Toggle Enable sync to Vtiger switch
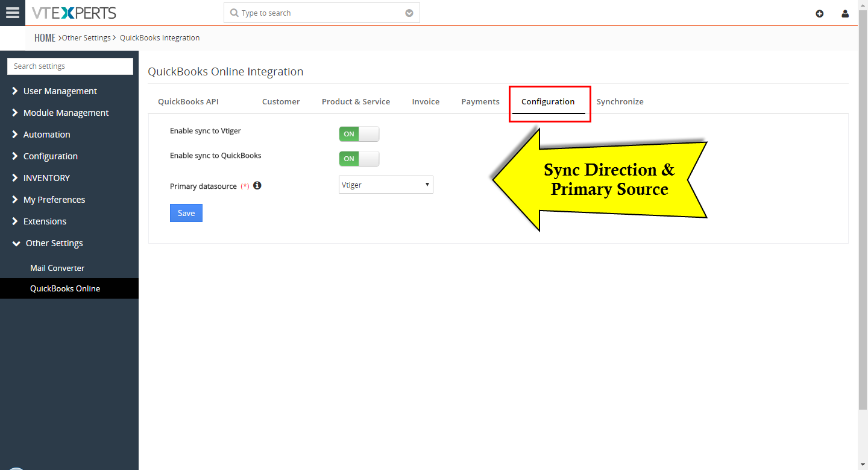 [x=359, y=134]
